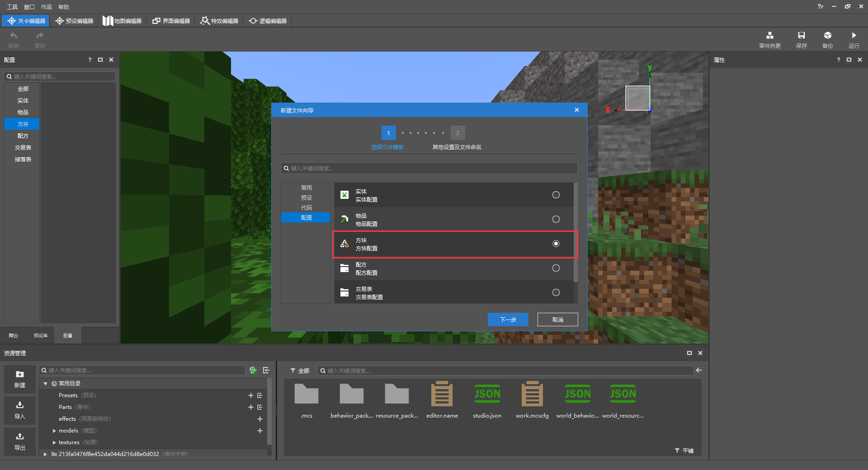The height and width of the screenshot is (470, 868).
Task: Click the 物品 item template icon
Action: click(x=344, y=219)
